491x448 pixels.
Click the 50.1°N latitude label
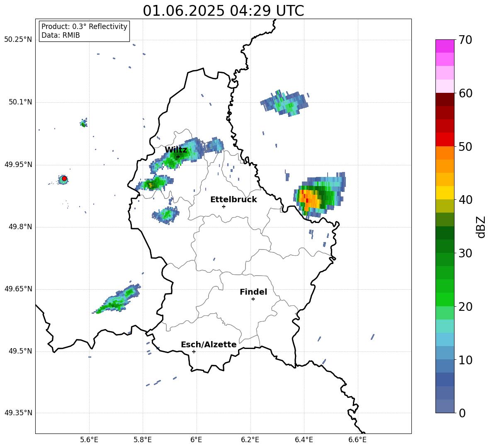pyautogui.click(x=20, y=102)
